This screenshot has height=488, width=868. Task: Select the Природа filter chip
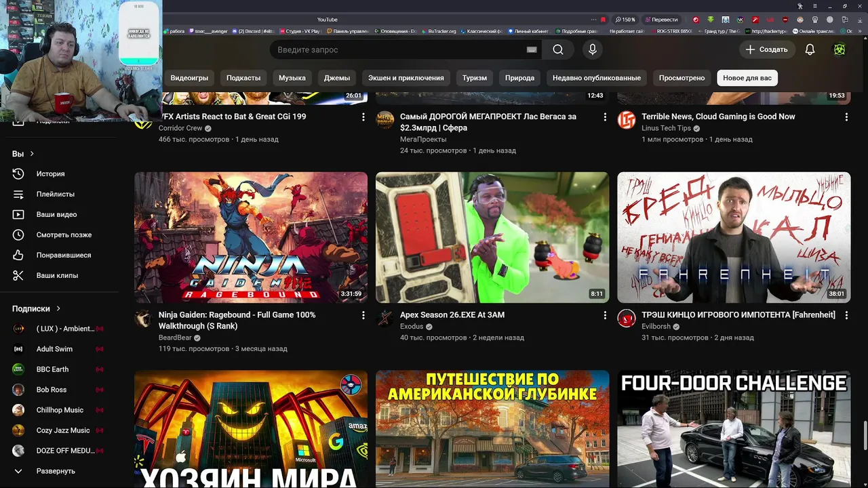(520, 78)
